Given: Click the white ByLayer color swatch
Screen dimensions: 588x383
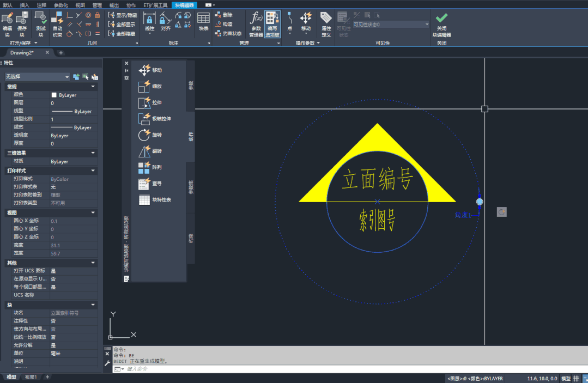Looking at the screenshot, I should coord(54,95).
